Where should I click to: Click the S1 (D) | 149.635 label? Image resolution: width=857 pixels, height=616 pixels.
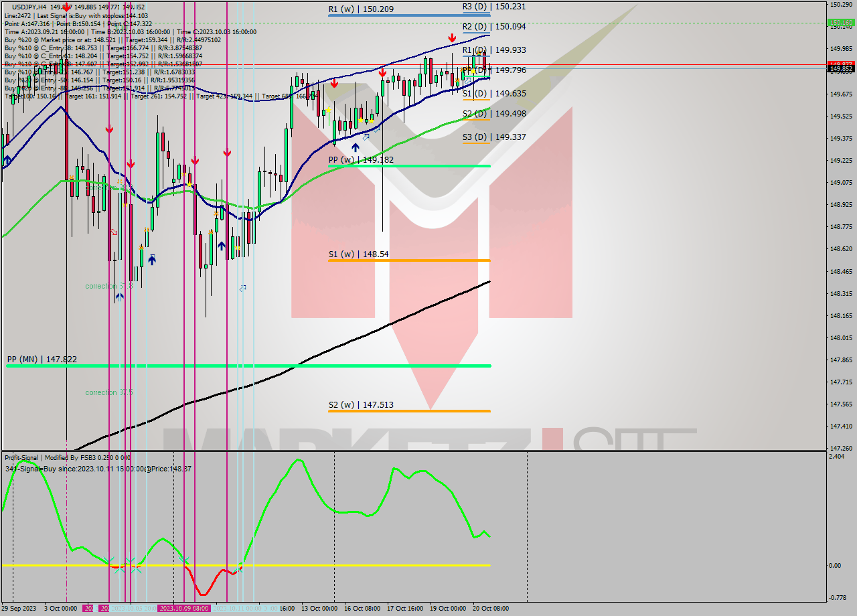(494, 94)
